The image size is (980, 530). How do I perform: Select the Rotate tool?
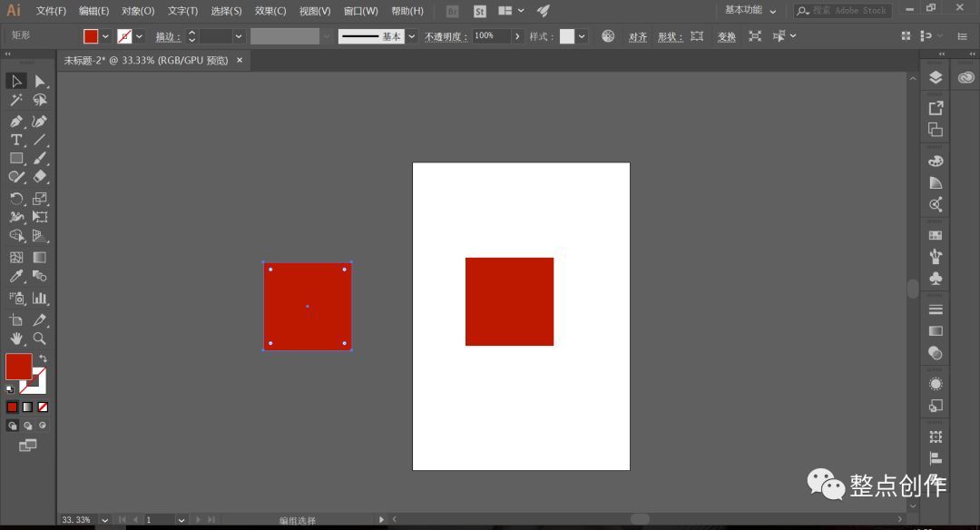click(x=16, y=199)
